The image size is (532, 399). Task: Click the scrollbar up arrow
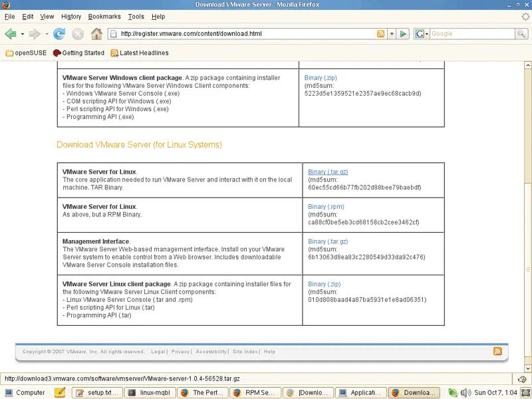click(x=527, y=65)
